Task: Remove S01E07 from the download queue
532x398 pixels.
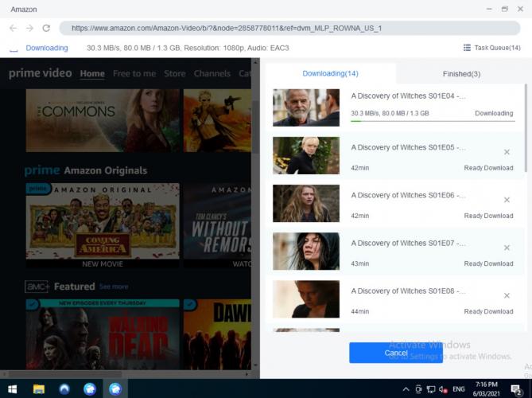Action: tap(507, 248)
